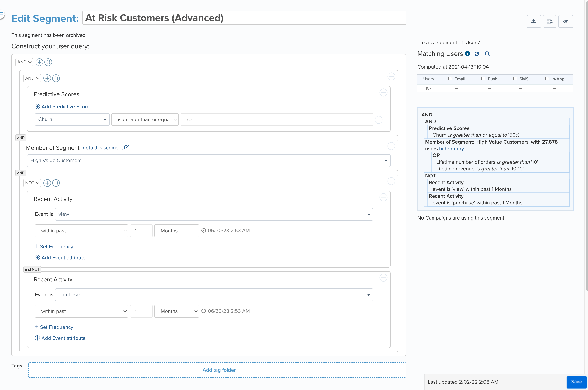Click the parentheses group icon beside top-level AND
The height and width of the screenshot is (390, 588).
tap(48, 62)
